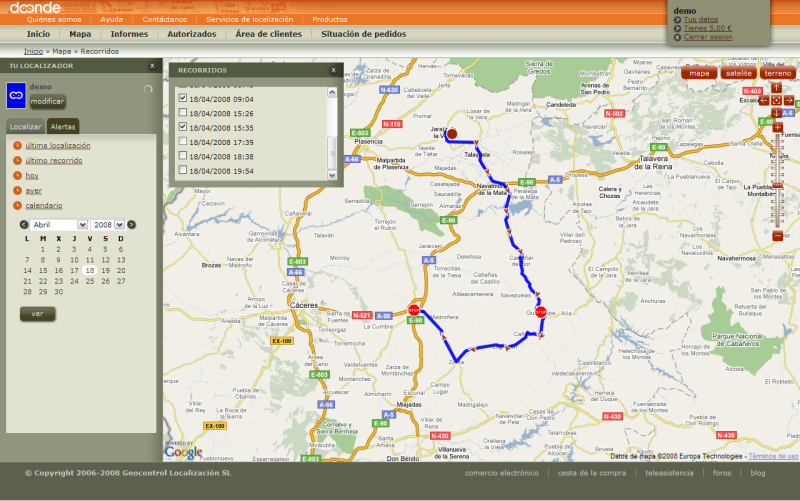
Task: Zoom in with the plus button
Action: coord(778,127)
